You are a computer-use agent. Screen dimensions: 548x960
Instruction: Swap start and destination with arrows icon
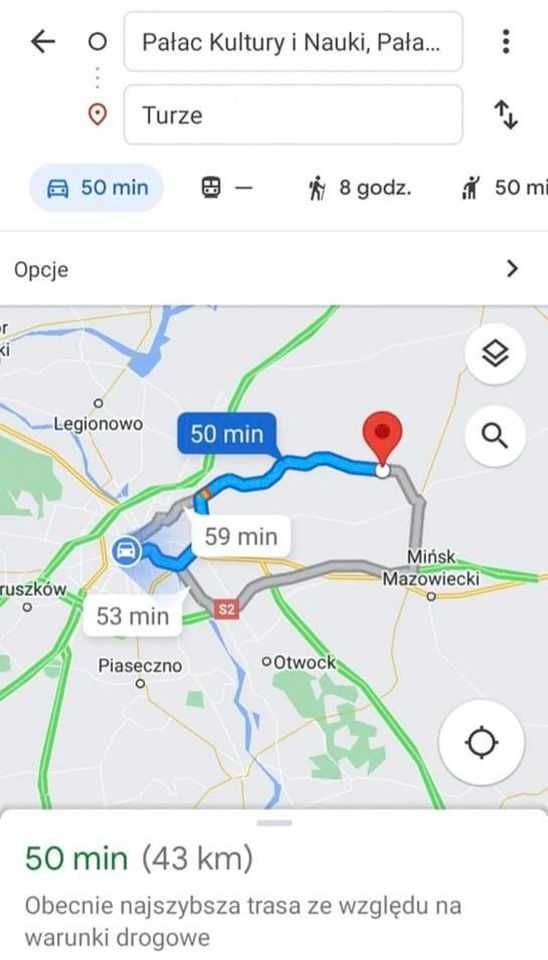(506, 114)
